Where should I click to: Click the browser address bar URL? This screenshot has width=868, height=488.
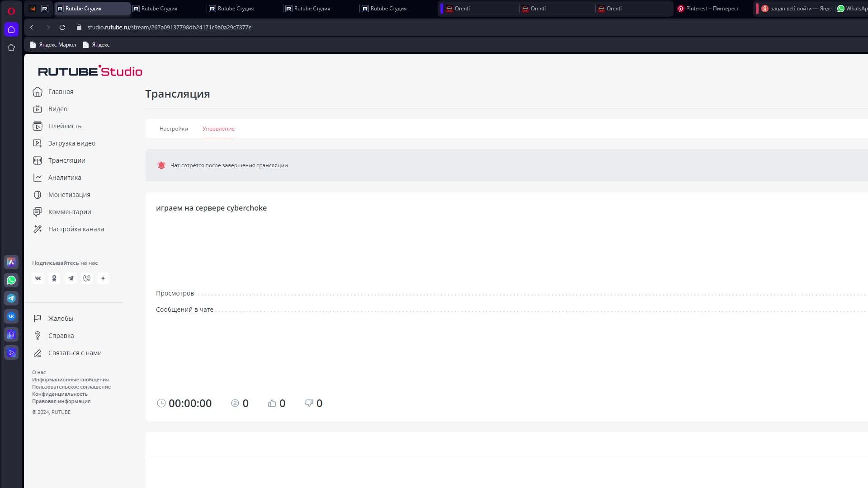170,27
